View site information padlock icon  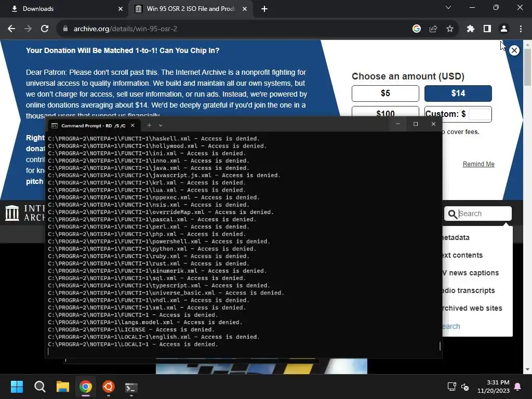(65, 29)
